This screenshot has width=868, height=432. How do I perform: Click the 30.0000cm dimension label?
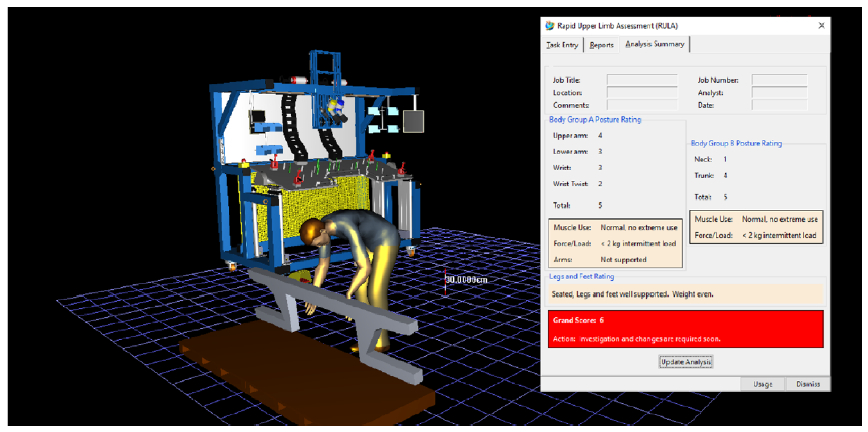[x=467, y=280]
